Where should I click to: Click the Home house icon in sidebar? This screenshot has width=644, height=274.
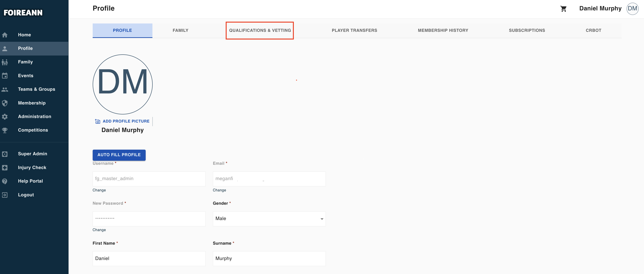5,35
